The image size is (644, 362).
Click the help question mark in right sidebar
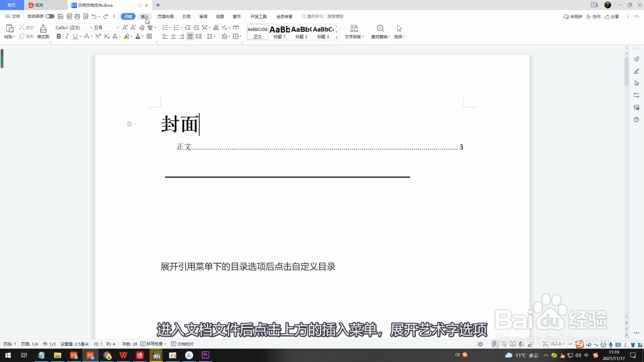636,119
